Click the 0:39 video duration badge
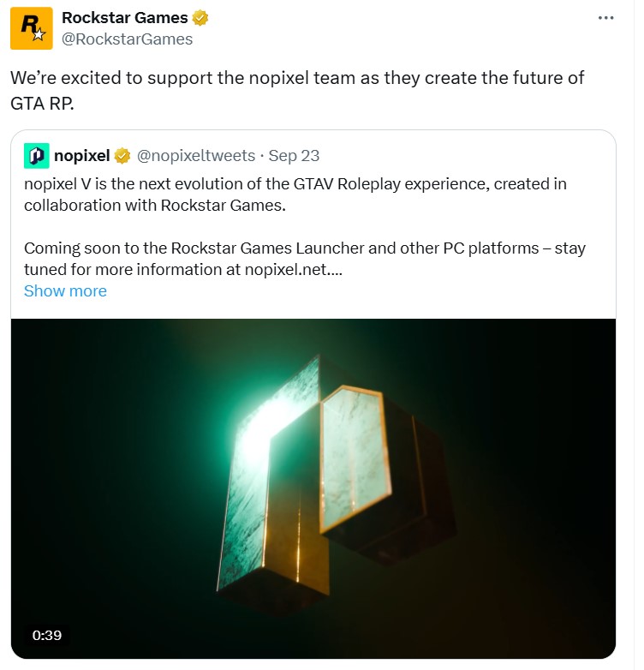This screenshot has width=644, height=670. (47, 636)
